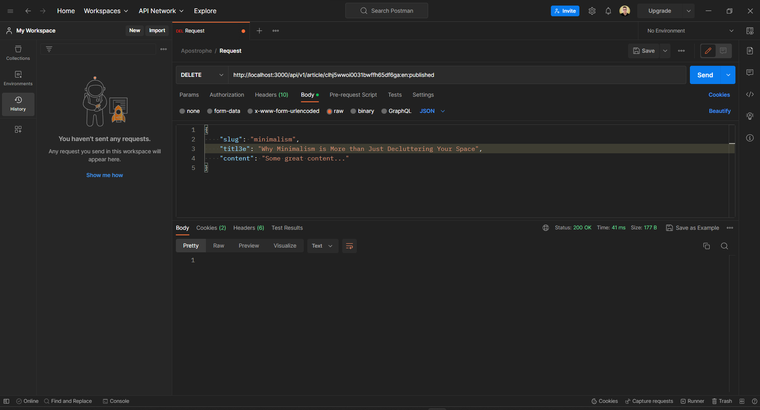This screenshot has height=410, width=760.
Task: Click the Import button
Action: [157, 31]
